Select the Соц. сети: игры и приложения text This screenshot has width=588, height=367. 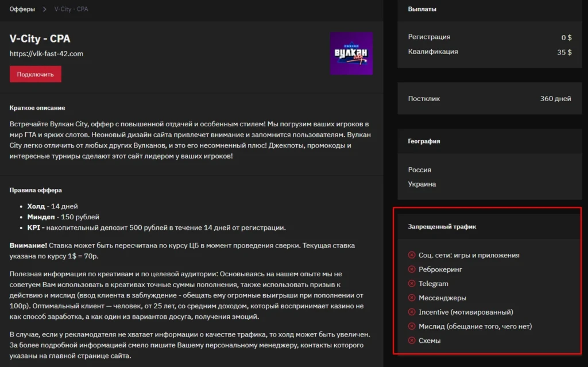click(469, 255)
